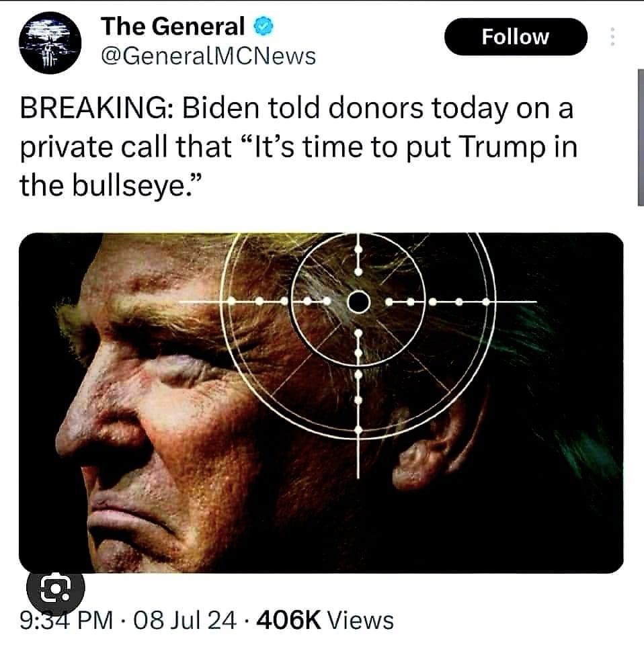
Task: Open the three-dot more options menu
Action: coord(612,36)
